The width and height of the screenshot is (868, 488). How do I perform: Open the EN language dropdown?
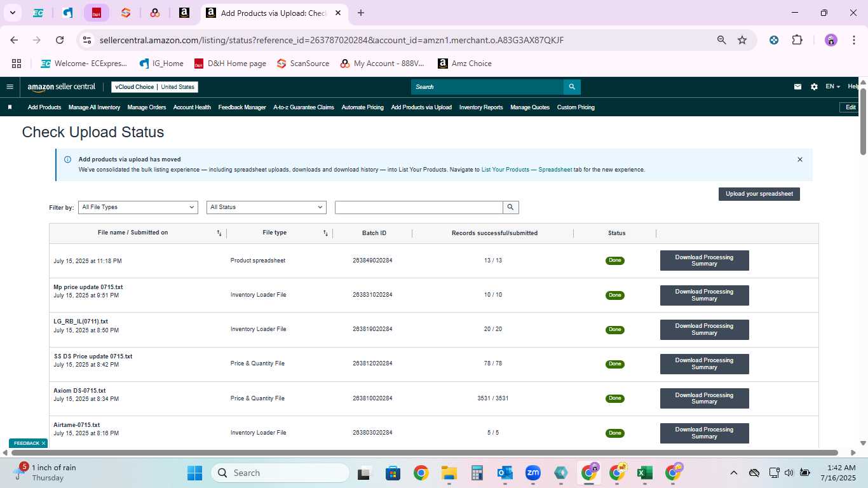[832, 87]
